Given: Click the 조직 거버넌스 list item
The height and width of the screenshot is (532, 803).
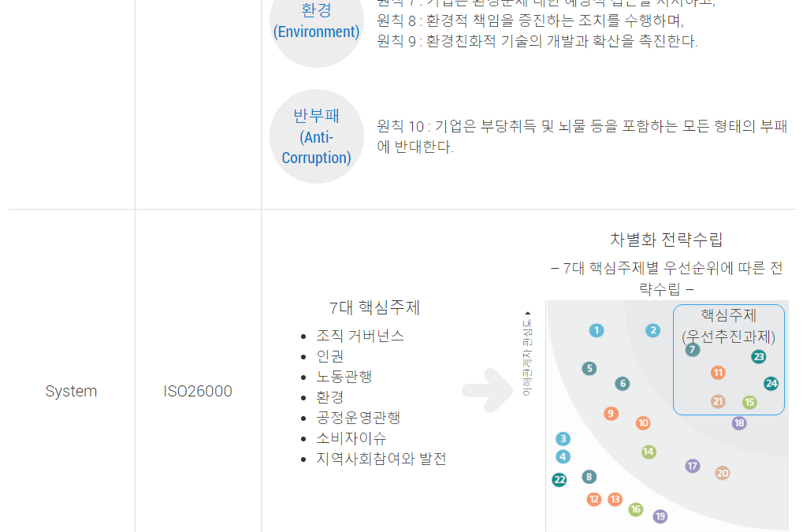Looking at the screenshot, I should point(360,336).
